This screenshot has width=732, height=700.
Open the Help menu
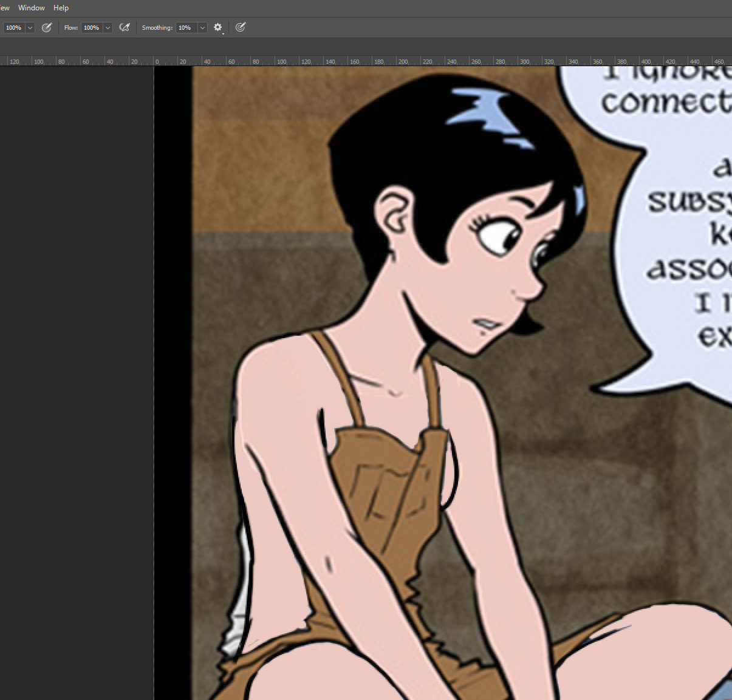click(x=61, y=8)
